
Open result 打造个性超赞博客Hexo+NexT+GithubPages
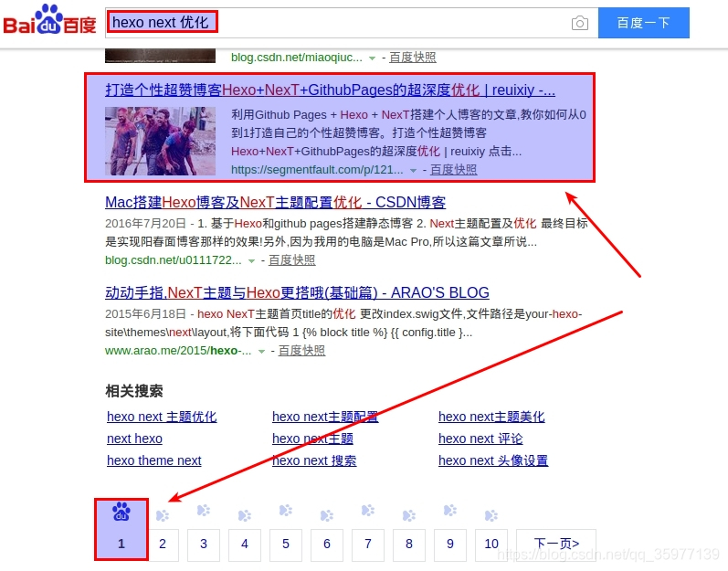(x=330, y=90)
